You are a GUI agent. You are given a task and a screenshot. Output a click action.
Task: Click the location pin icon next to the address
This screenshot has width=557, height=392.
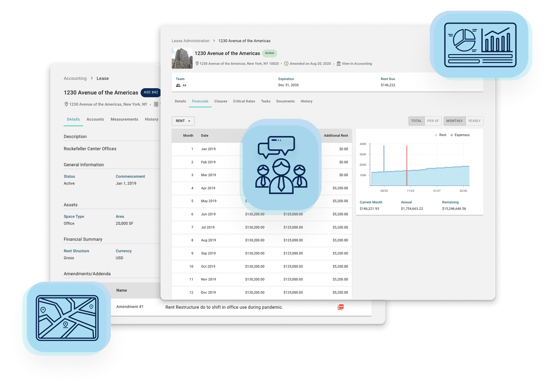pos(197,63)
